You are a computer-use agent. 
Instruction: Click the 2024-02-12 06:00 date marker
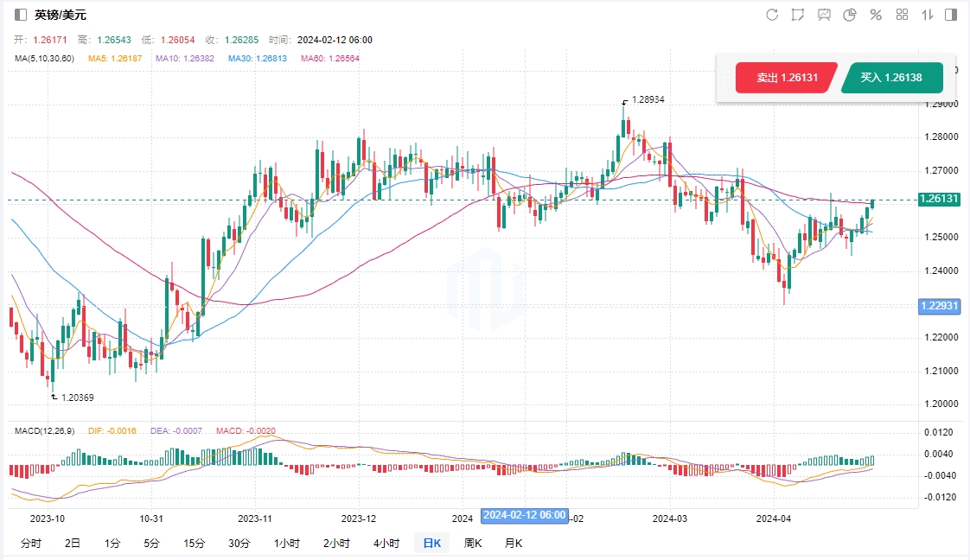click(x=524, y=516)
